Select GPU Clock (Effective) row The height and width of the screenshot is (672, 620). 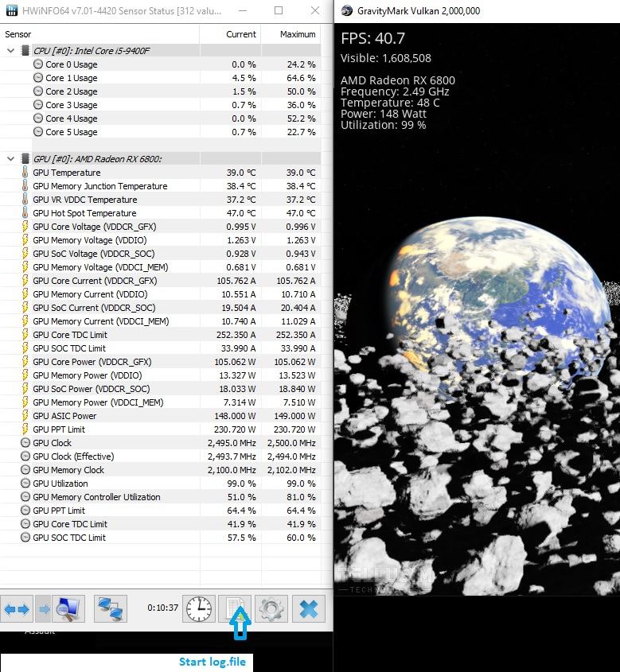160,456
